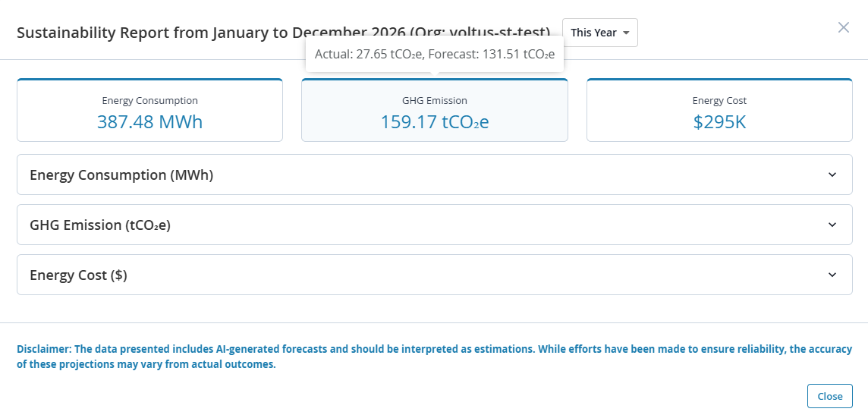Screen dimensions: 868x415
Task: Click the blue Disclaimer text
Action: (433, 357)
